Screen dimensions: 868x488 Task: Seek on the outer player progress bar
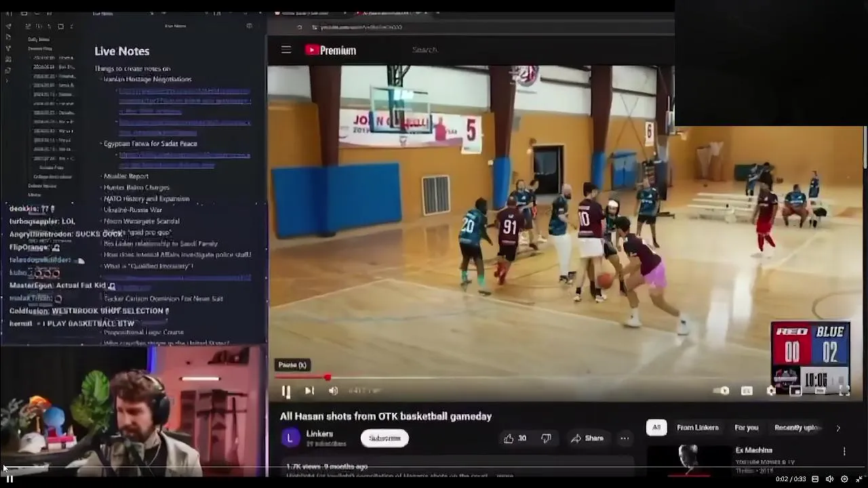pos(434,468)
